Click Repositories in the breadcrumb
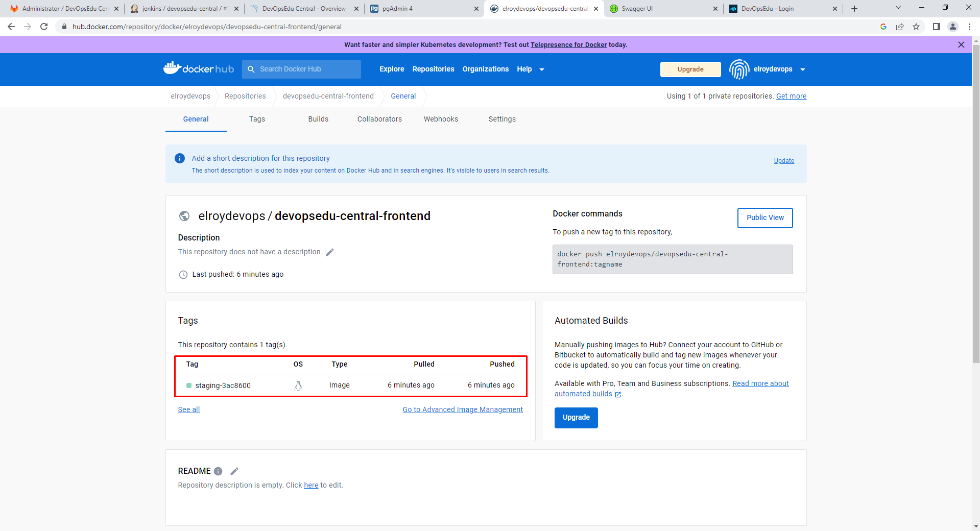980x531 pixels. coord(245,96)
